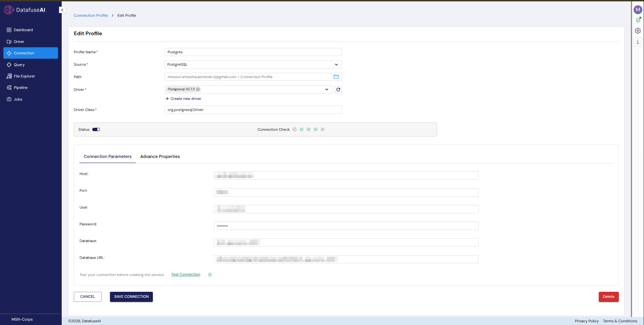Toggle the Status switch
The width and height of the screenshot is (644, 325).
[96, 129]
